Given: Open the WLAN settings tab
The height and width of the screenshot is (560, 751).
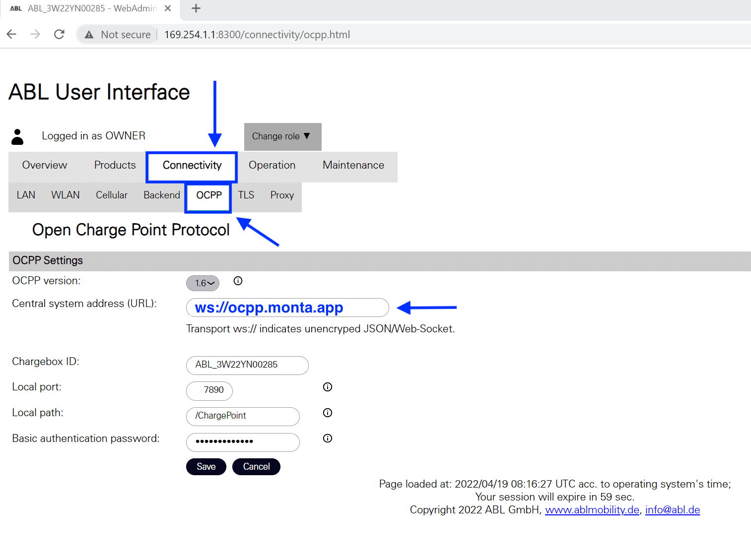Looking at the screenshot, I should [x=65, y=195].
